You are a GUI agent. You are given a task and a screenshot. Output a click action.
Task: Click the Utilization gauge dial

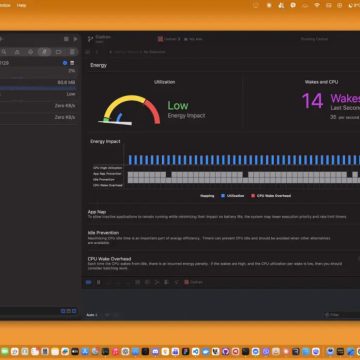tap(129, 110)
